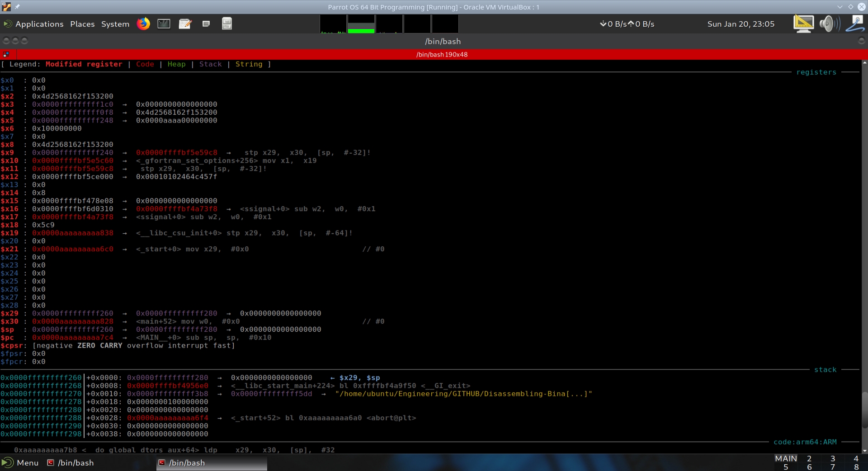
Task: Switch to workspace 2
Action: (x=809, y=458)
